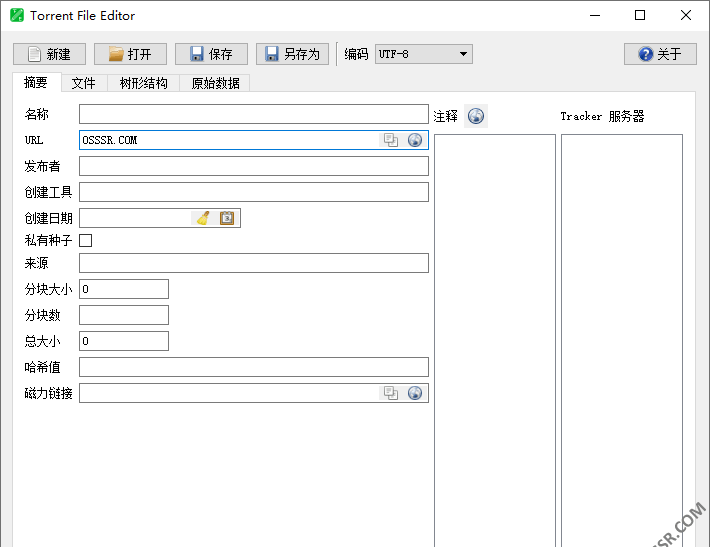This screenshot has width=710, height=547.
Task: Switch to the 文件 tab
Action: tap(84, 83)
